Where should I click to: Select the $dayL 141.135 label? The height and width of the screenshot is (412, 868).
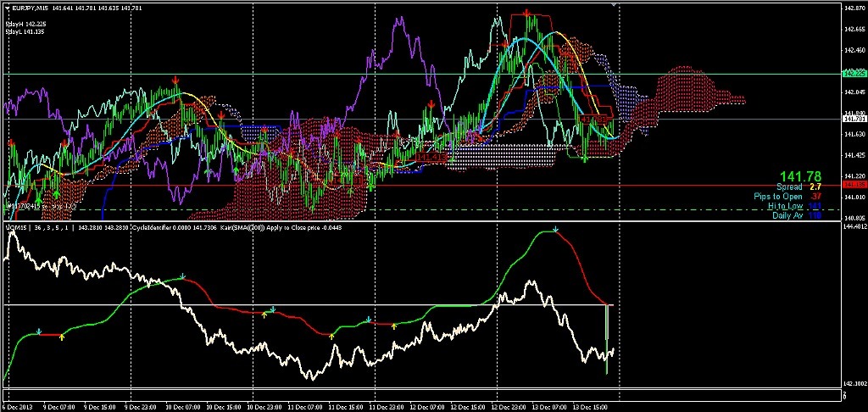click(25, 32)
